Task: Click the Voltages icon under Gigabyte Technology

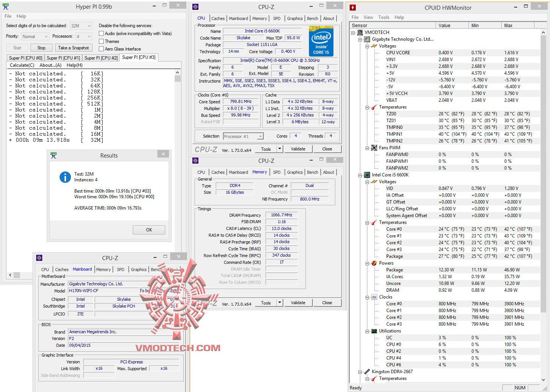Action: coord(374,46)
